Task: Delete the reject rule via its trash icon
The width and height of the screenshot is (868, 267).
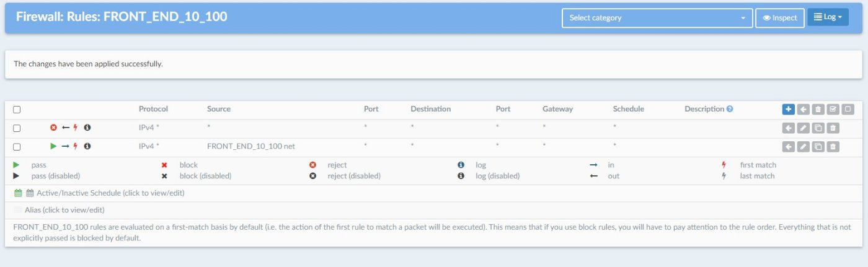Action: click(x=833, y=128)
